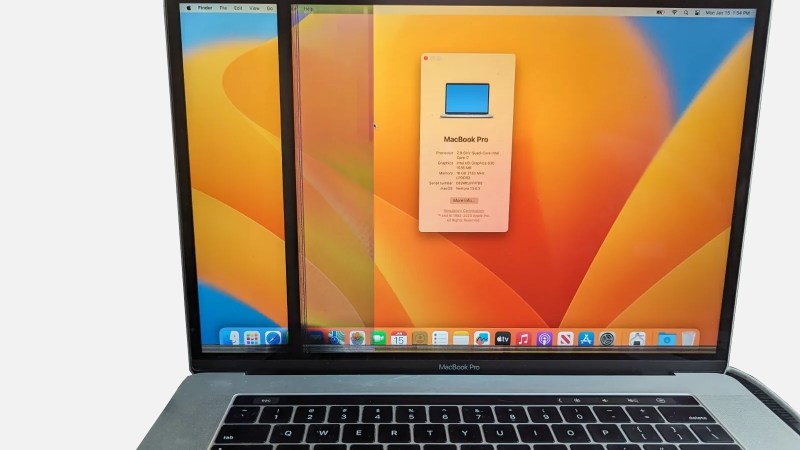
Task: Open the Trash in the Dock
Action: (688, 338)
